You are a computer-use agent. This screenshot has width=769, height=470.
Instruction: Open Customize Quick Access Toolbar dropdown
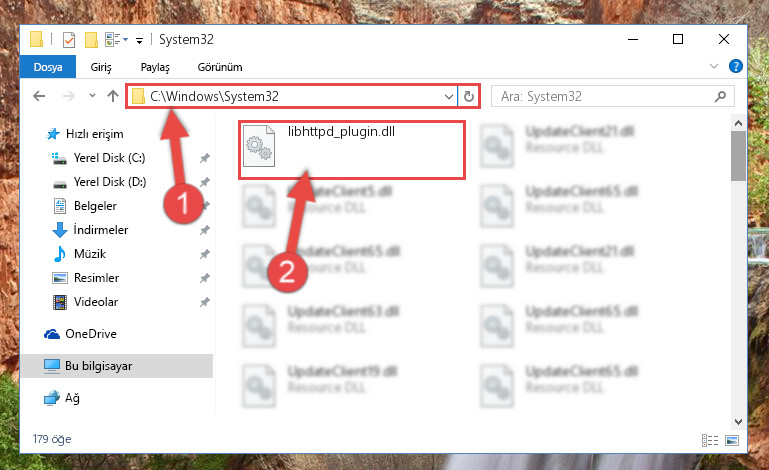[139, 41]
